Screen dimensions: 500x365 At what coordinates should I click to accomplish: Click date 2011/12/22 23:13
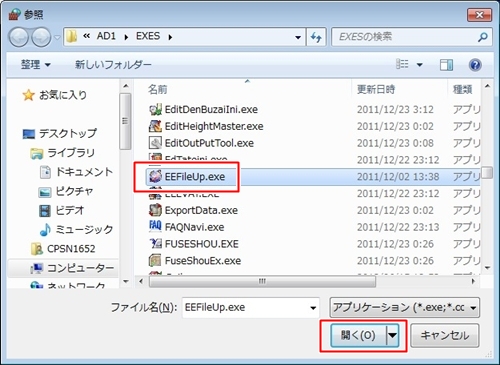click(398, 227)
